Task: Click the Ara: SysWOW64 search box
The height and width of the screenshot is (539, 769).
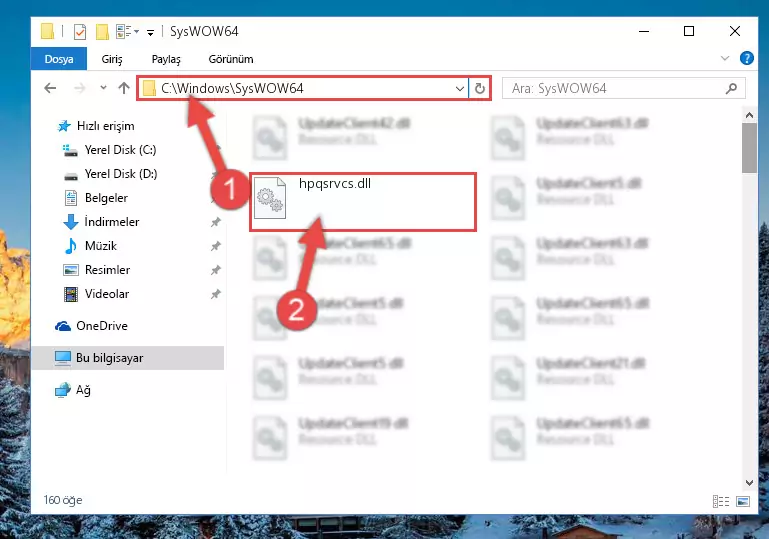Action: click(623, 89)
